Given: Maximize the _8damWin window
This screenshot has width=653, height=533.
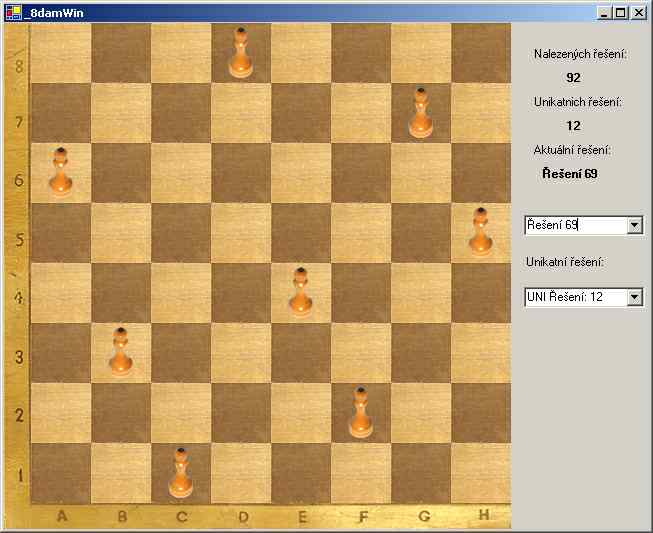Looking at the screenshot, I should [620, 13].
